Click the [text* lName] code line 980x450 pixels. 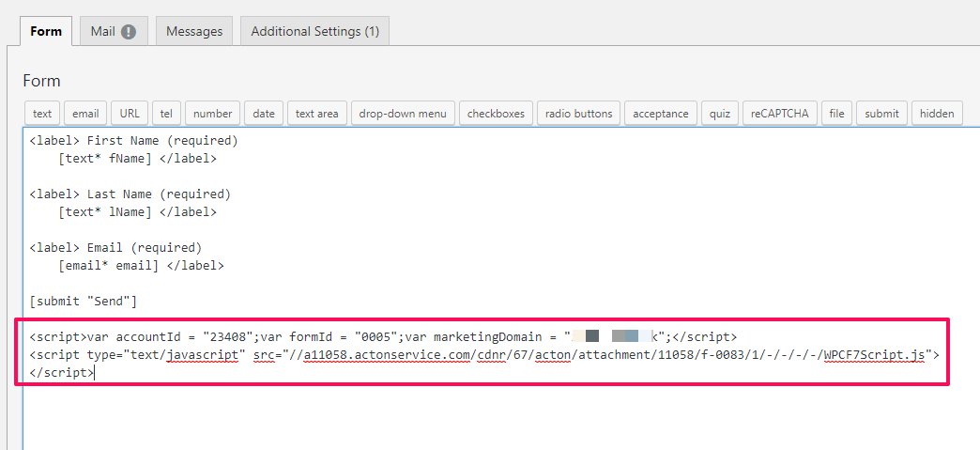(137, 212)
